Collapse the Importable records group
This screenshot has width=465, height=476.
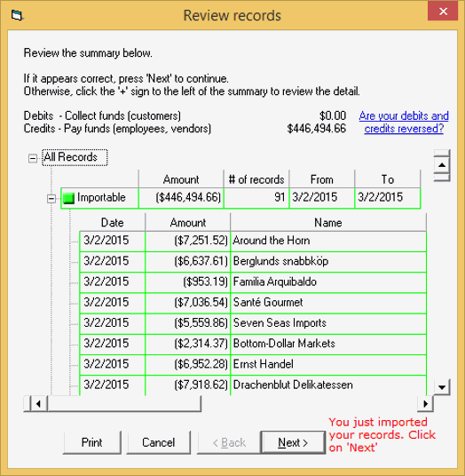pos(51,199)
